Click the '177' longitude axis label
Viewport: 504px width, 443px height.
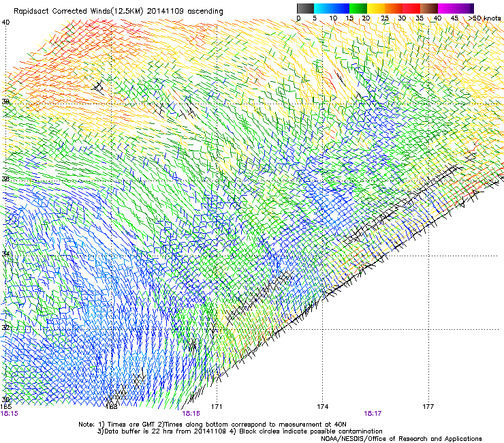tap(428, 407)
